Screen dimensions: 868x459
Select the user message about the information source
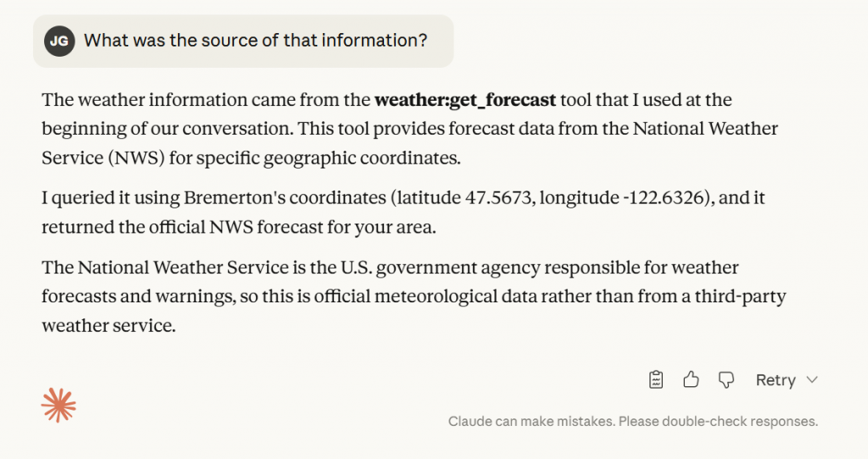pos(255,41)
